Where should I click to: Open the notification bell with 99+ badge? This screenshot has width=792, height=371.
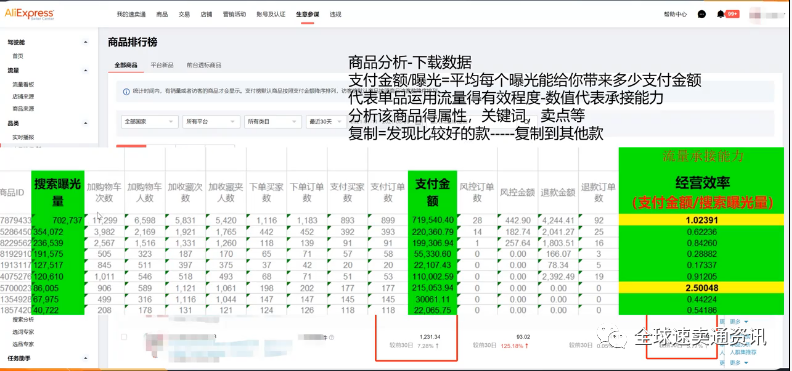(x=727, y=14)
